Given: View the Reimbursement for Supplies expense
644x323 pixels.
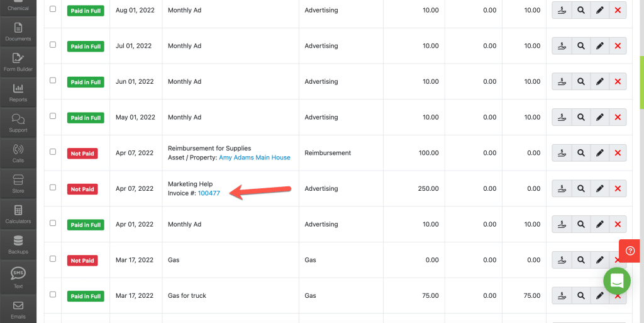Looking at the screenshot, I should [x=580, y=153].
